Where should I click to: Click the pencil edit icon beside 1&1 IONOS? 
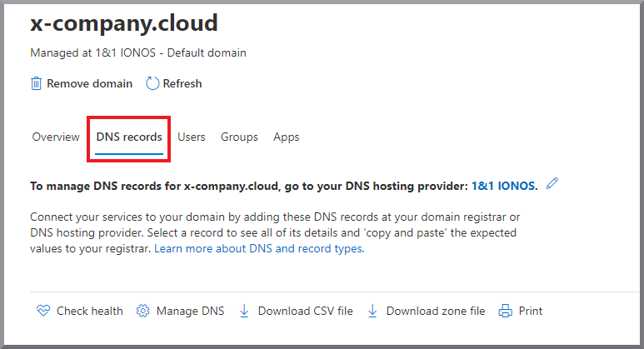(552, 183)
